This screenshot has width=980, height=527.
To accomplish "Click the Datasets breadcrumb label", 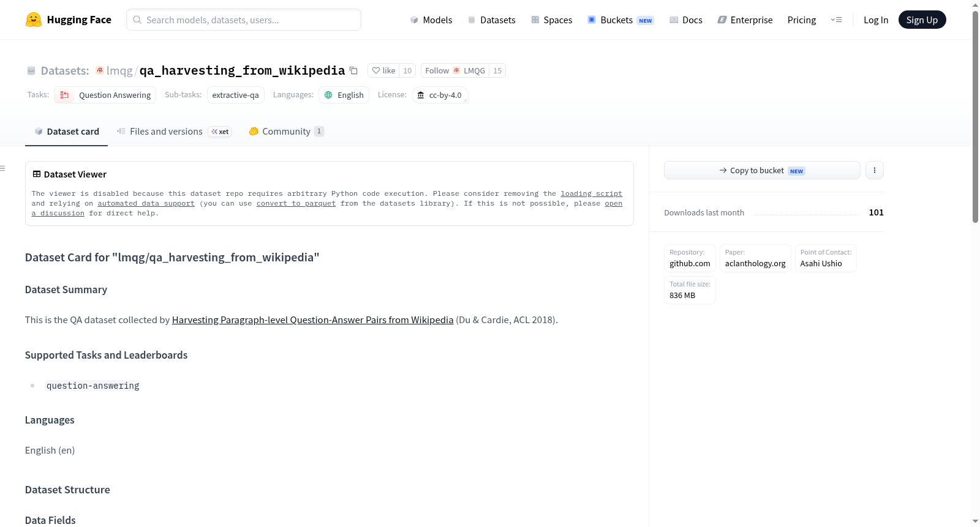I will 65,70.
